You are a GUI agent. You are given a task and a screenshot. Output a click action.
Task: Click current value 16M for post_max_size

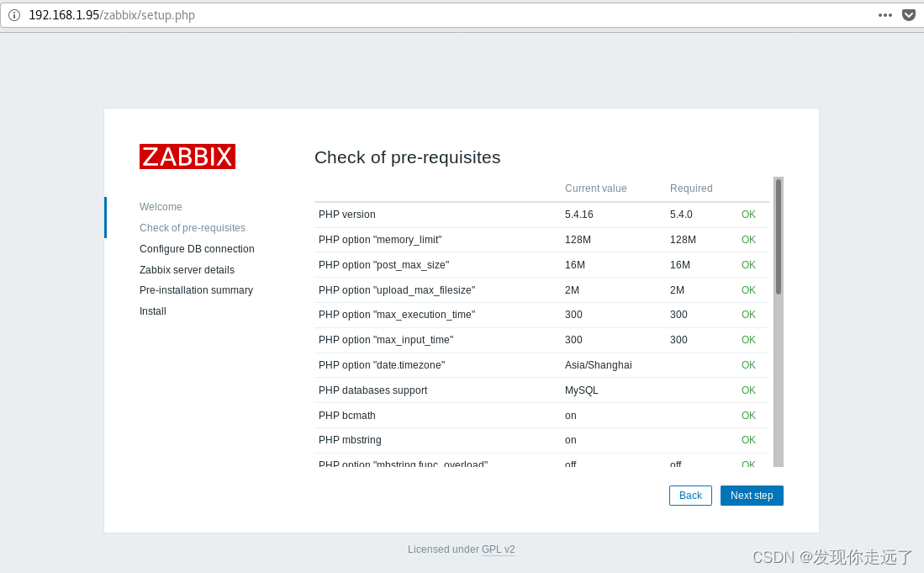pos(574,265)
